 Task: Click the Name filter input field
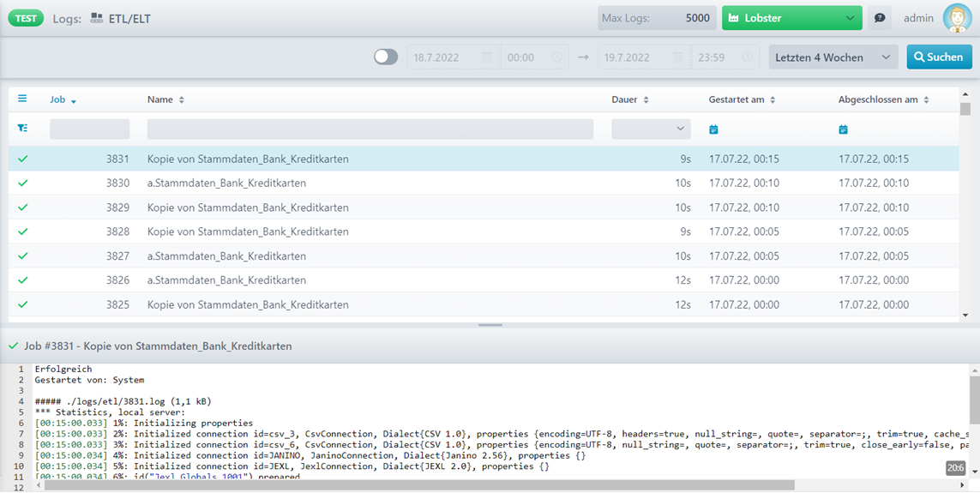click(370, 129)
